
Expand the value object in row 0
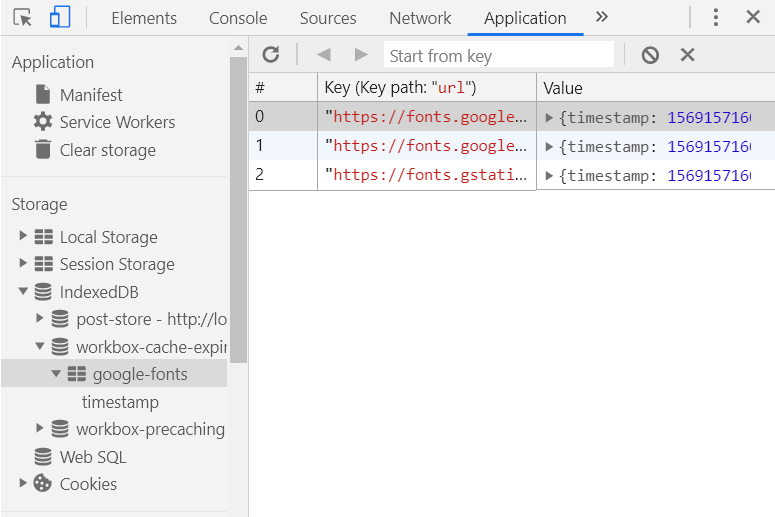(x=549, y=117)
